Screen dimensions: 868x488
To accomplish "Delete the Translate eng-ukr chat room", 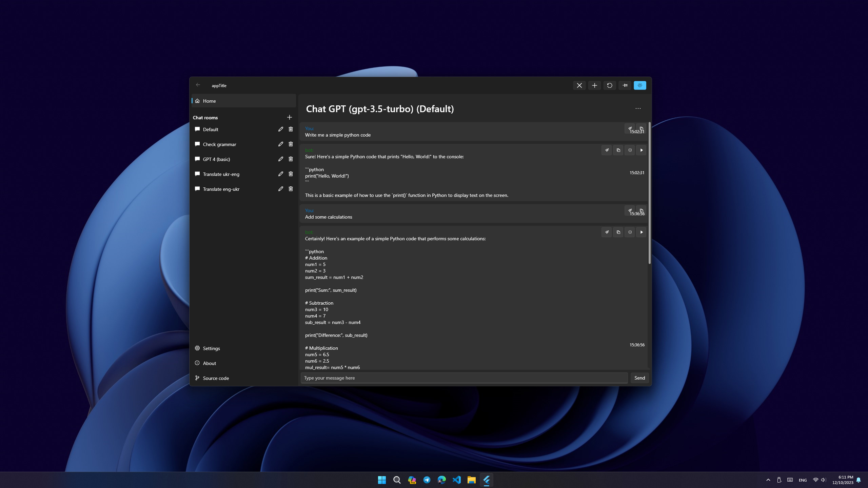I will coord(291,189).
